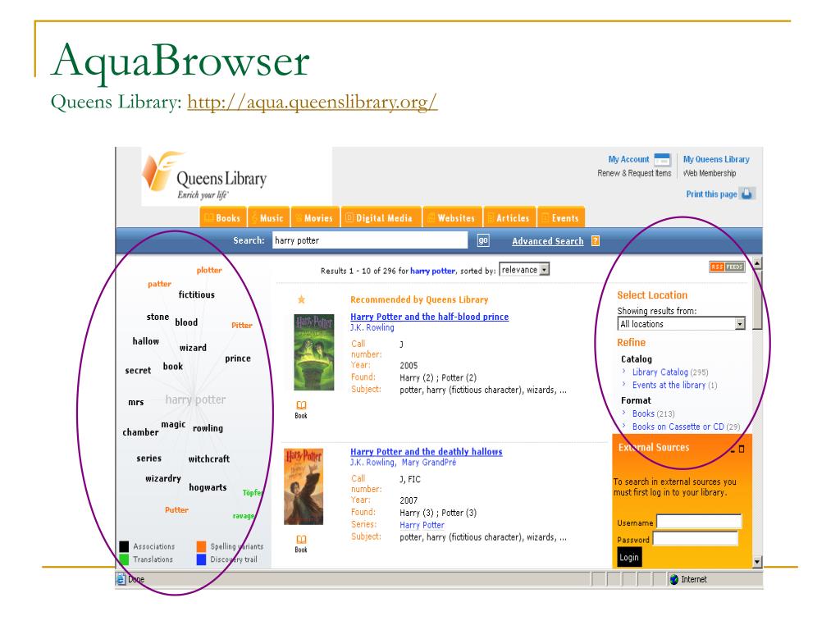Image resolution: width=840 pixels, height=630 pixels.
Task: Click the orange Spelling variants legend swatch
Action: [x=202, y=546]
